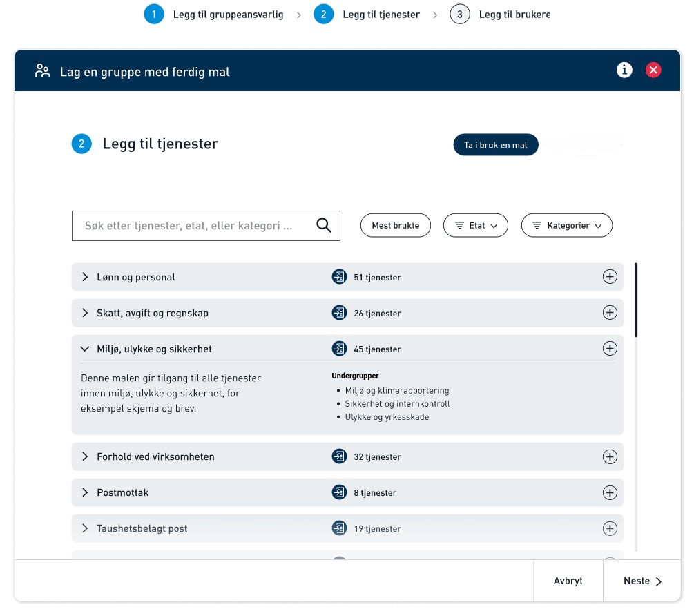Add Taushetsbelagt post with plus icon
This screenshot has height=616, width=694.
(610, 528)
